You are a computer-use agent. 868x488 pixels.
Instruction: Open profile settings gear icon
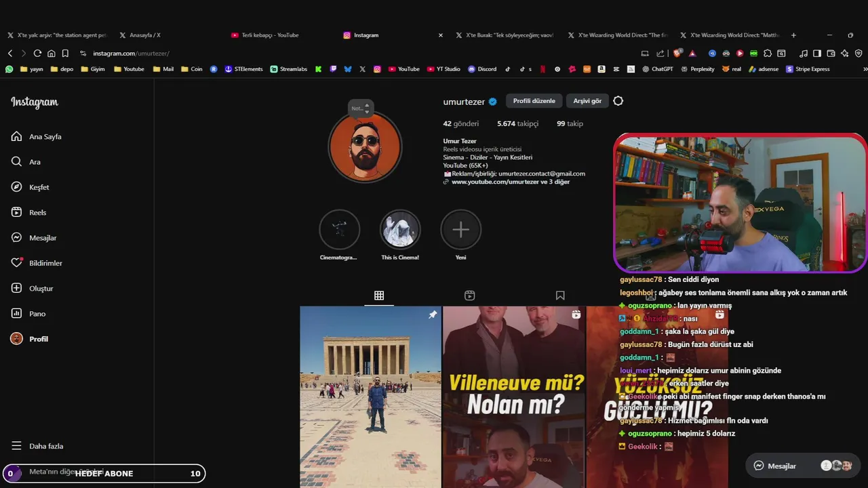tap(618, 101)
